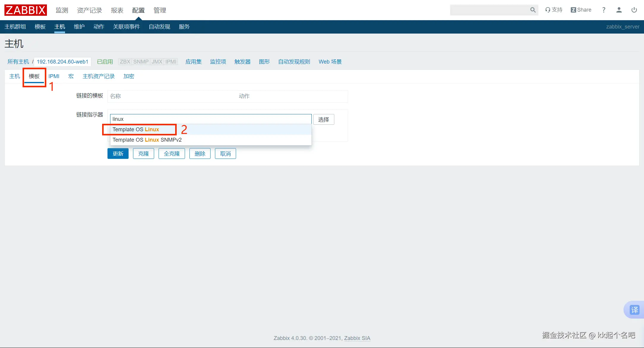
Task: Click the floating translate icon
Action: click(634, 310)
